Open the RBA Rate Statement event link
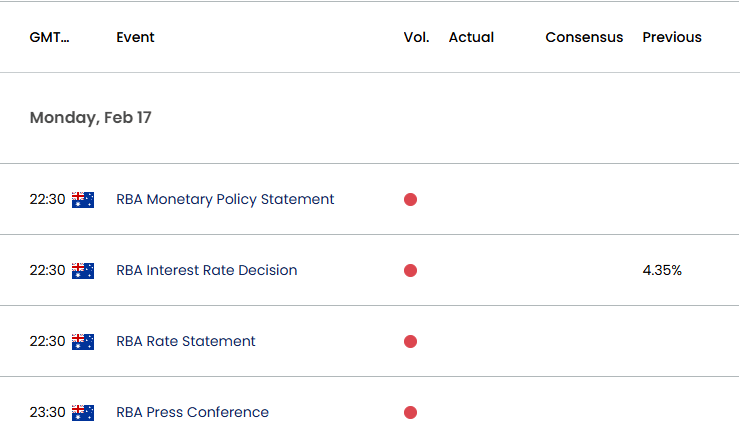This screenshot has width=740, height=444. [185, 341]
